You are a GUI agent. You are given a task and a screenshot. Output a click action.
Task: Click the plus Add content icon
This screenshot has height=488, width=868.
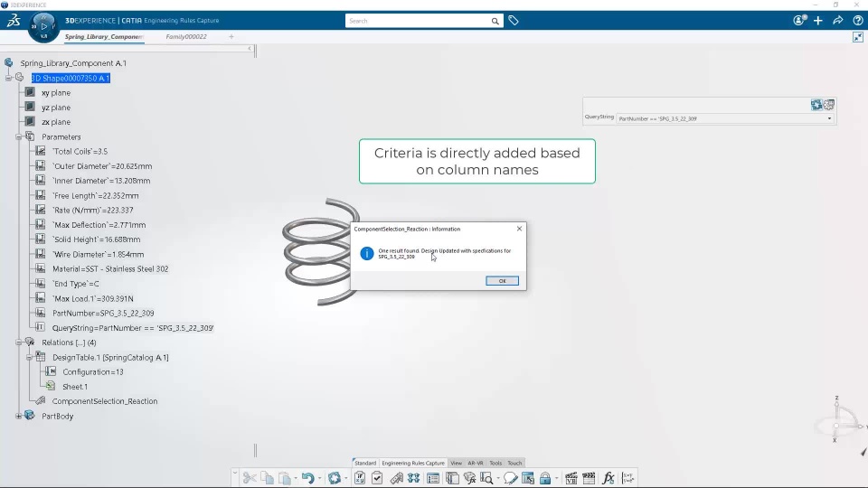pos(818,21)
